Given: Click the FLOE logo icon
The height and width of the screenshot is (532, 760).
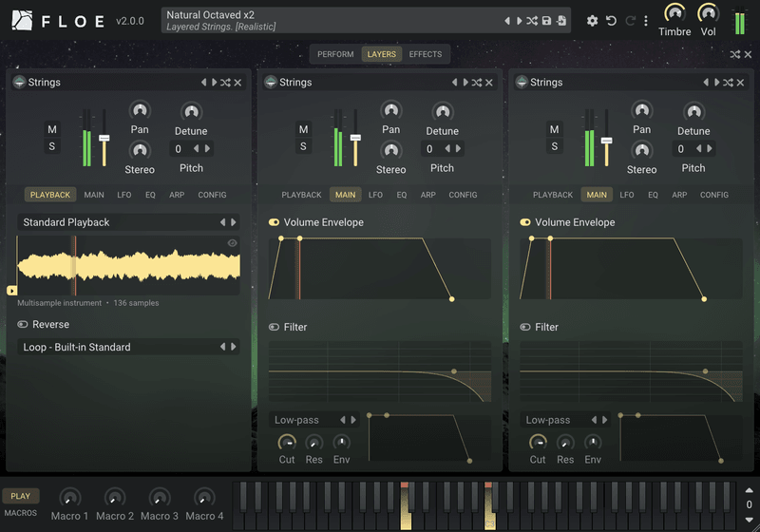Looking at the screenshot, I should point(22,20).
